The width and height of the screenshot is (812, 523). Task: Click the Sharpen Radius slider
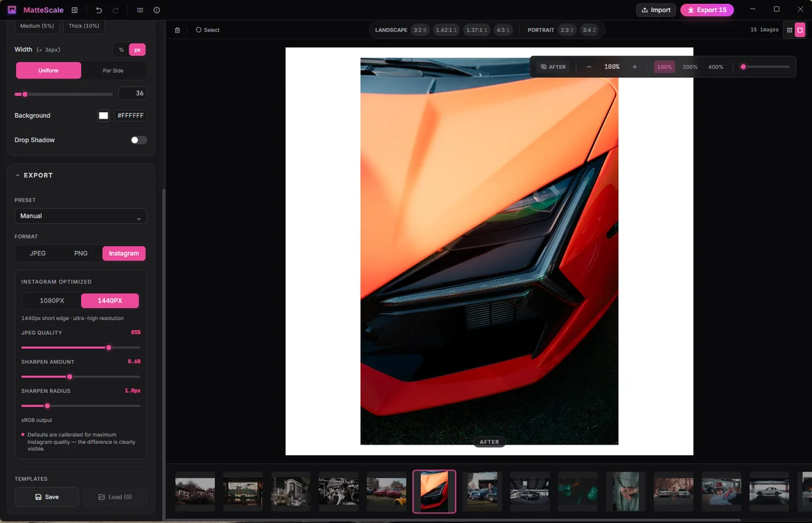(x=81, y=406)
